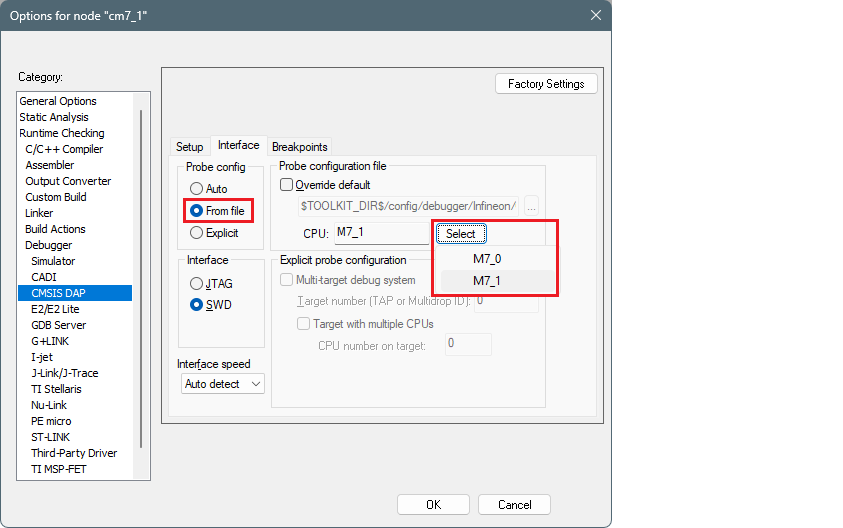Choose From file probe config radio
Screen dimensions: 843x528
point(196,211)
